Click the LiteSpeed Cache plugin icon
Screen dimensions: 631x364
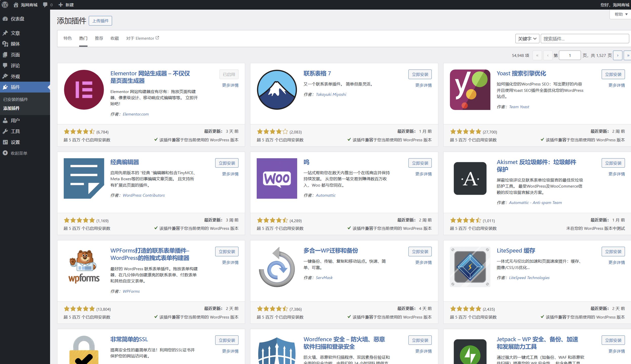pyautogui.click(x=470, y=267)
